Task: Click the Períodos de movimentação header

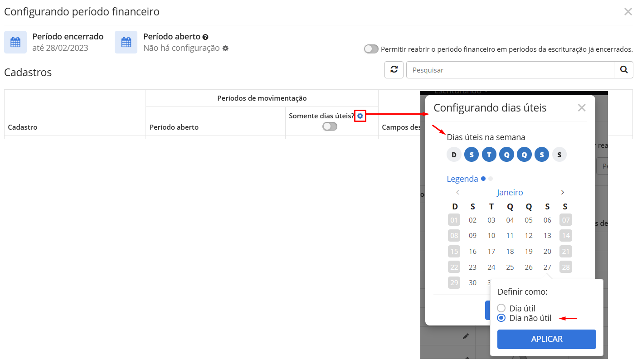Action: tap(262, 98)
